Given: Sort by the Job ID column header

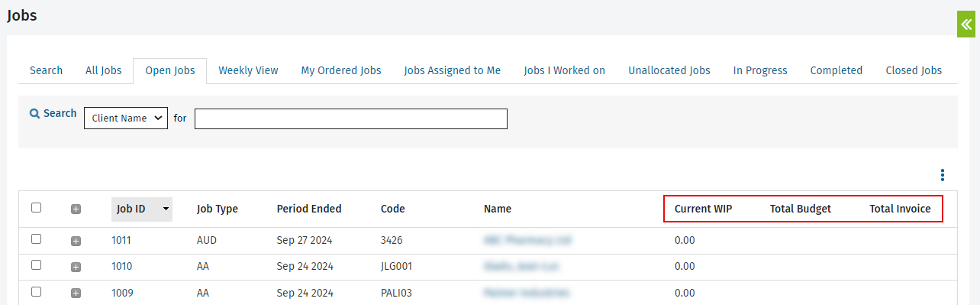Looking at the screenshot, I should point(142,209).
